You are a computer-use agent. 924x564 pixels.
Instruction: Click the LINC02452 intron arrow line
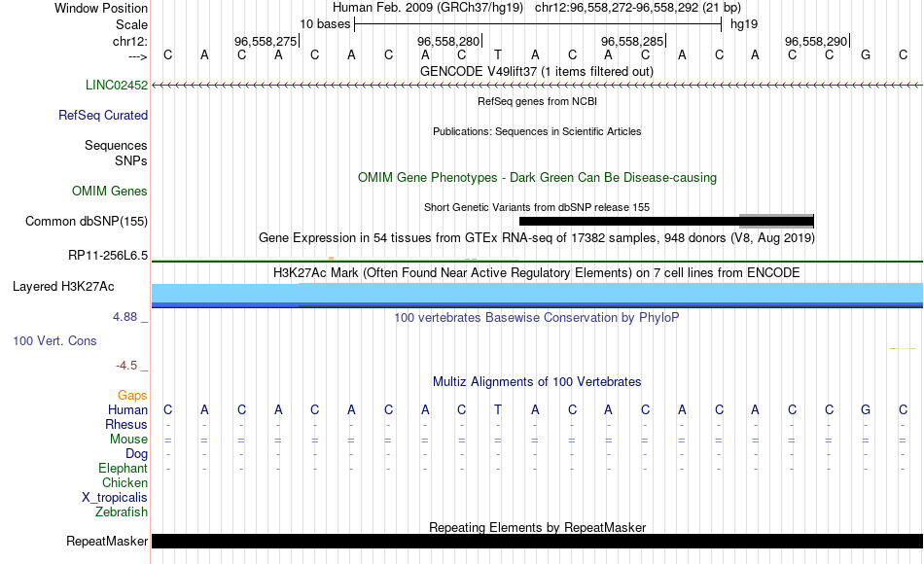(x=537, y=86)
